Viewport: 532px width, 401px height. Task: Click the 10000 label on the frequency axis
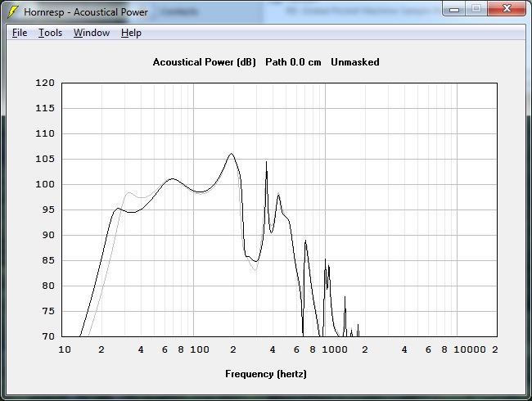(x=470, y=349)
